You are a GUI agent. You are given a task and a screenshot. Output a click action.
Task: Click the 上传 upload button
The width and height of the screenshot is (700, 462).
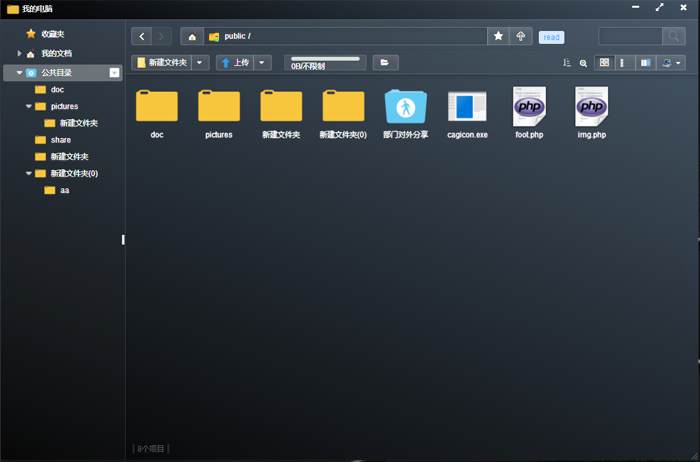tap(235, 62)
